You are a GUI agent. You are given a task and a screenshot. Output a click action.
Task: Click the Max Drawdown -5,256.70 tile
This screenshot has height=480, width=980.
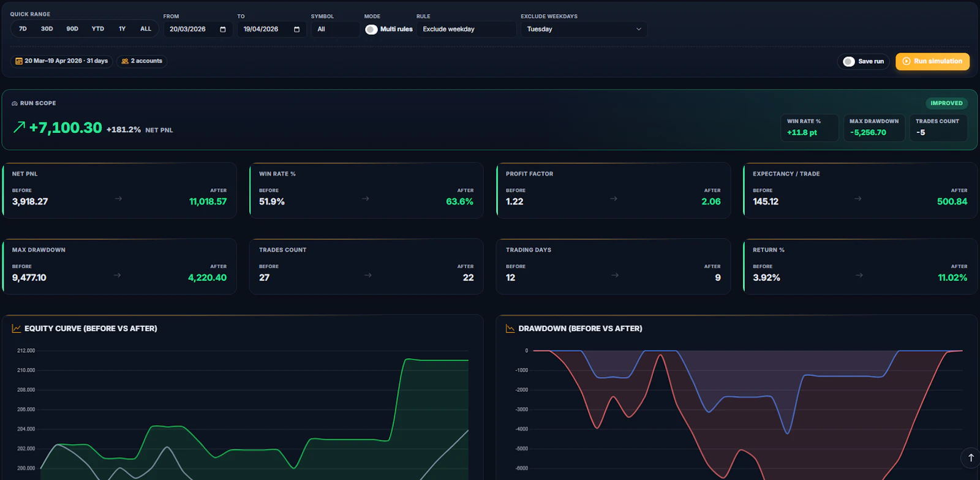click(x=874, y=128)
